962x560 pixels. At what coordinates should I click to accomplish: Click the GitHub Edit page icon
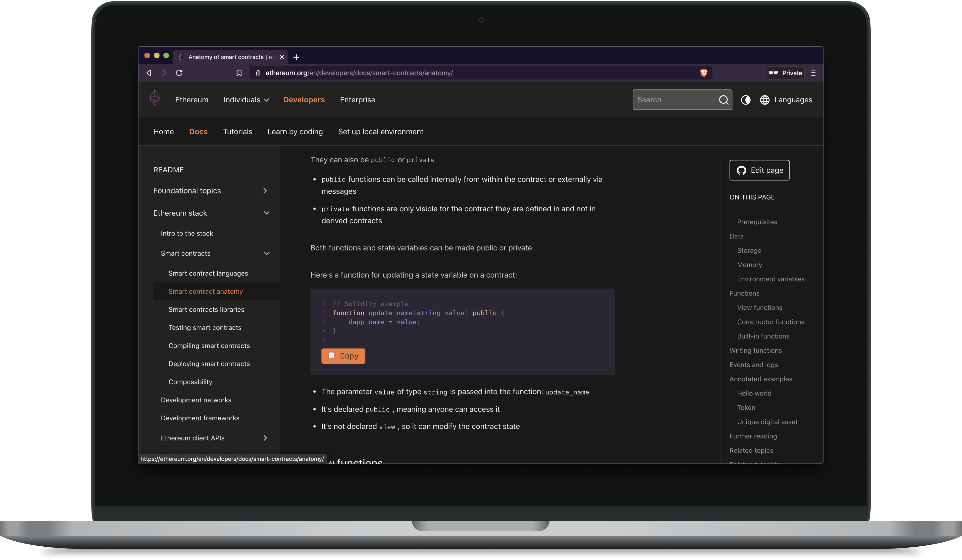[x=742, y=170]
